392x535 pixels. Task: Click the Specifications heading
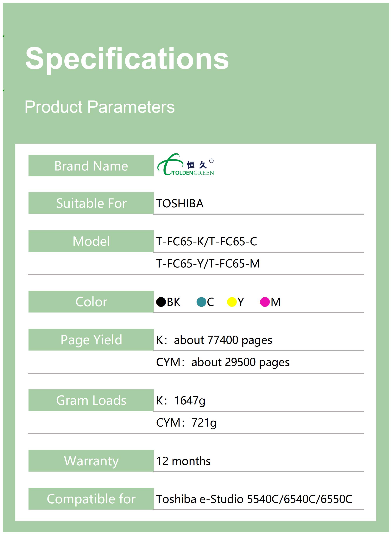click(x=127, y=59)
